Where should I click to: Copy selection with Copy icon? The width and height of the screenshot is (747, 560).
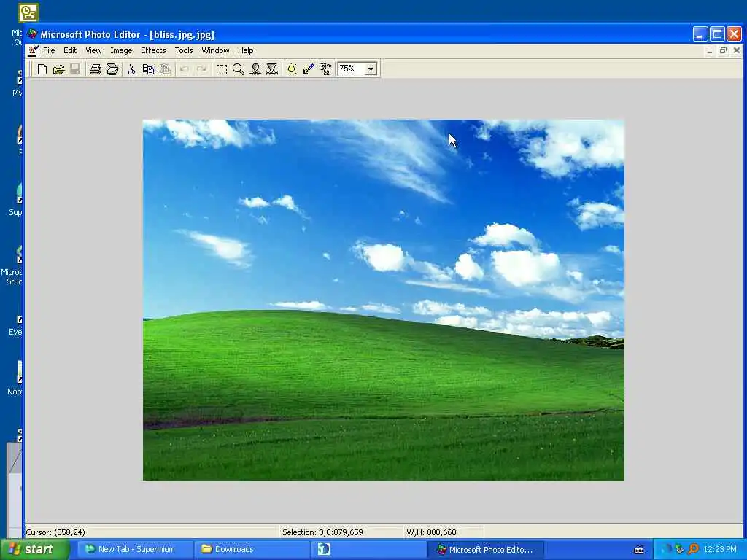(x=148, y=69)
